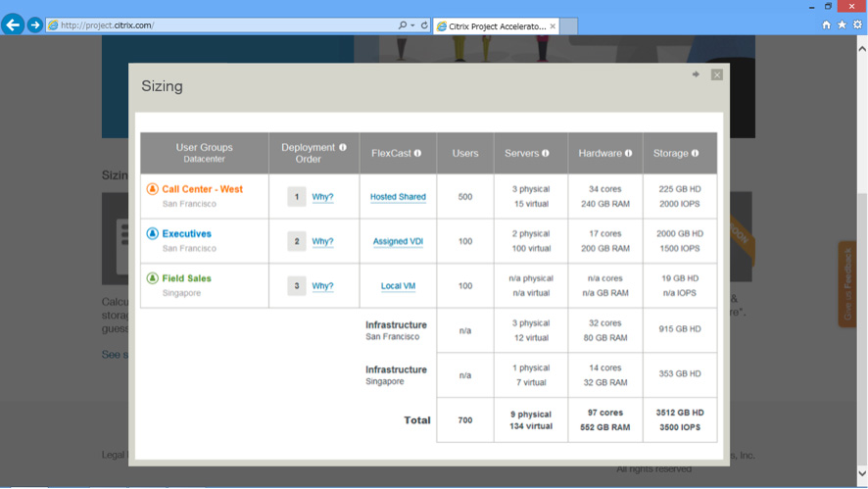Open the Give us Feedback side tab

(x=847, y=284)
